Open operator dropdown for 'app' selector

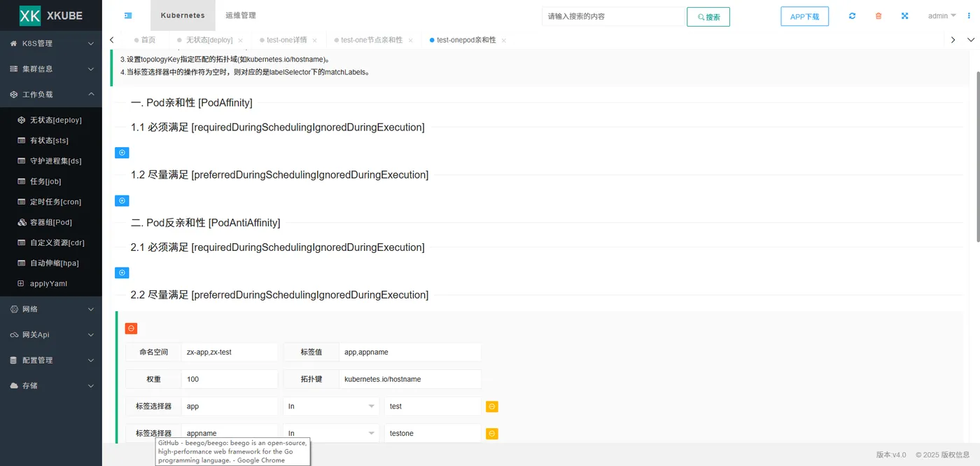tap(331, 406)
